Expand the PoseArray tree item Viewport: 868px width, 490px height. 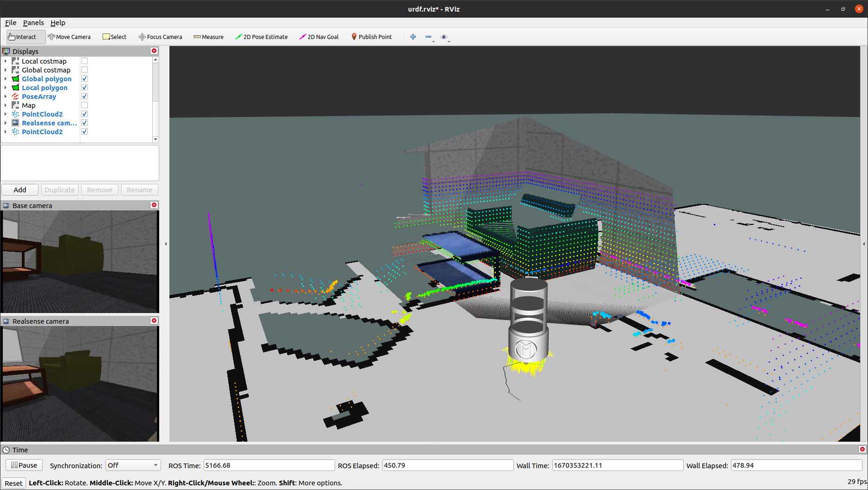click(6, 96)
